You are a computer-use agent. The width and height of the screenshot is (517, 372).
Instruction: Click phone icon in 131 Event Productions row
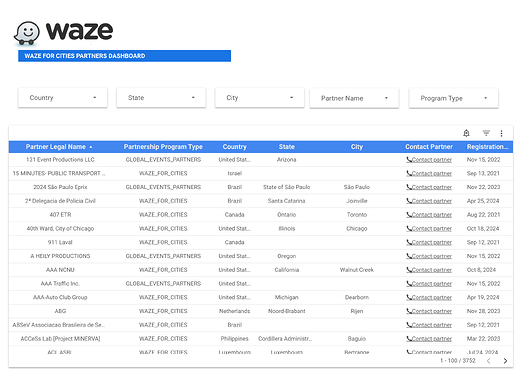click(409, 160)
